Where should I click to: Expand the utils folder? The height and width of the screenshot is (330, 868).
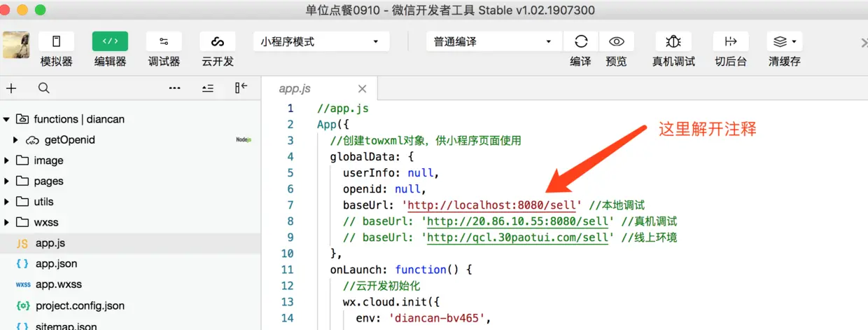pos(6,202)
